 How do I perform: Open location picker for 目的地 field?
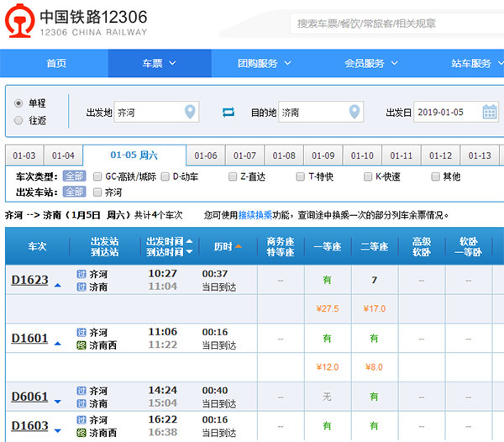click(354, 112)
